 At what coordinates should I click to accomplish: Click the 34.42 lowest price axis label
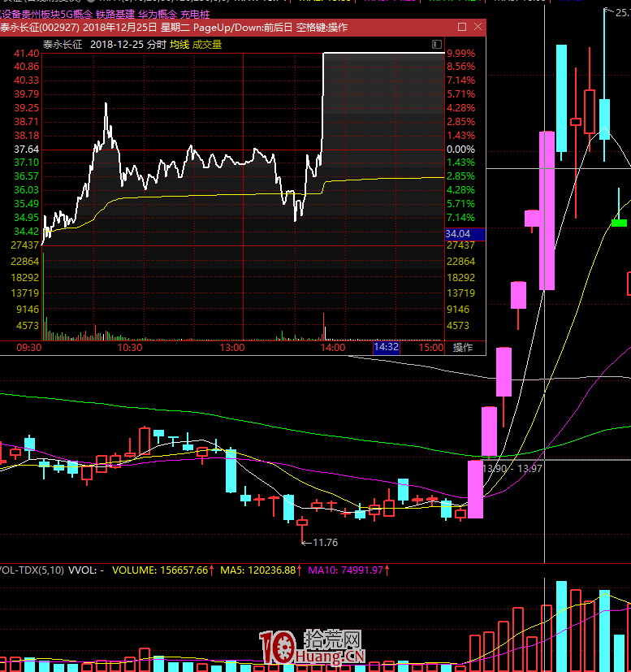[x=27, y=232]
